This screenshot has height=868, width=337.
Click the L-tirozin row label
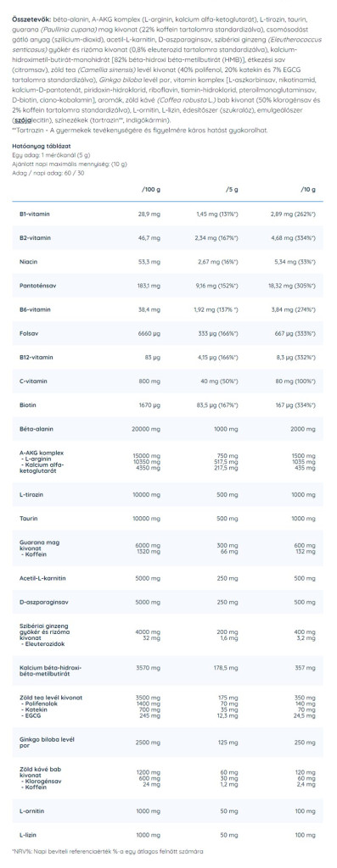pos(30,494)
